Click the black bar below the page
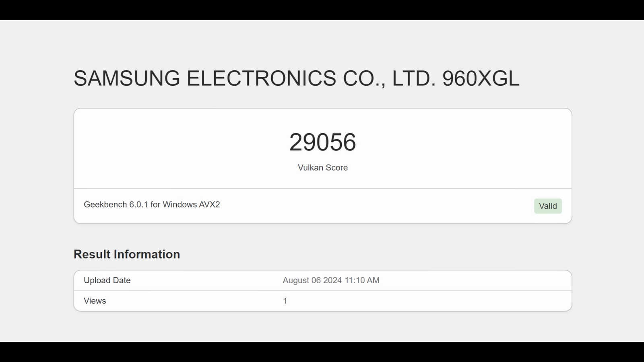644x362 pixels. 322,352
